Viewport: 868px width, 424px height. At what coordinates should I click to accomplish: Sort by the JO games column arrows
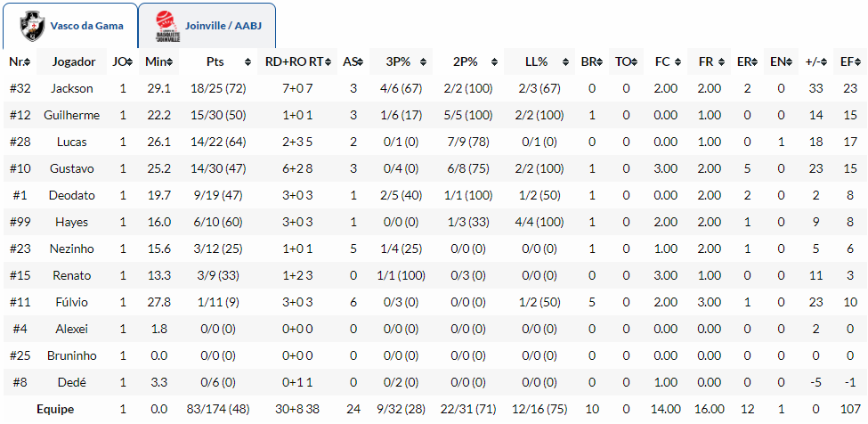click(130, 61)
